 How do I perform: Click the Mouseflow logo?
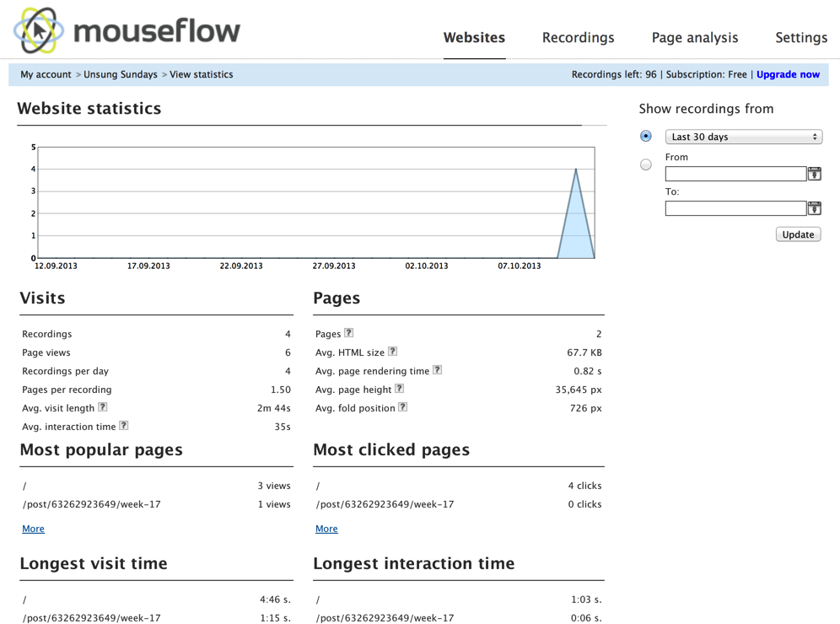(x=127, y=31)
